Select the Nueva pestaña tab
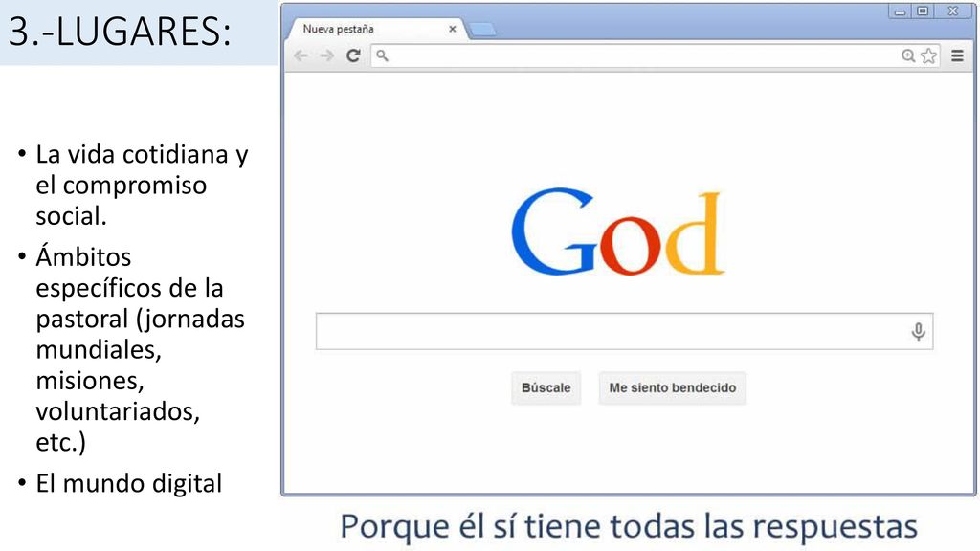The height and width of the screenshot is (551, 980). pos(376,29)
